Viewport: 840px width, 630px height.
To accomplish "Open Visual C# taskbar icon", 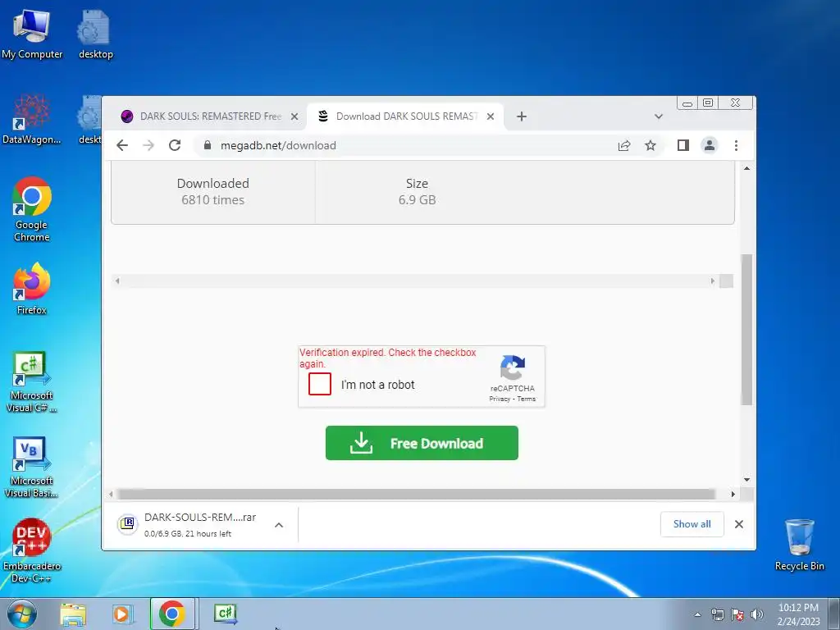I will tap(226, 614).
